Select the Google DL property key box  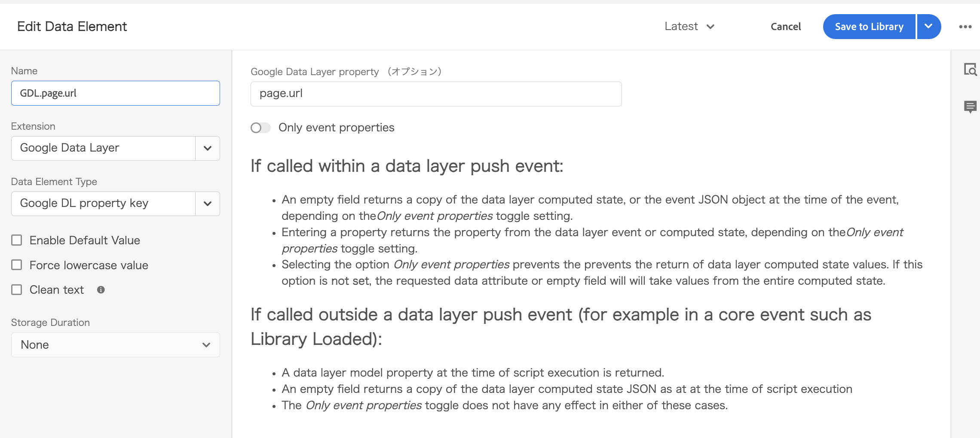(104, 204)
